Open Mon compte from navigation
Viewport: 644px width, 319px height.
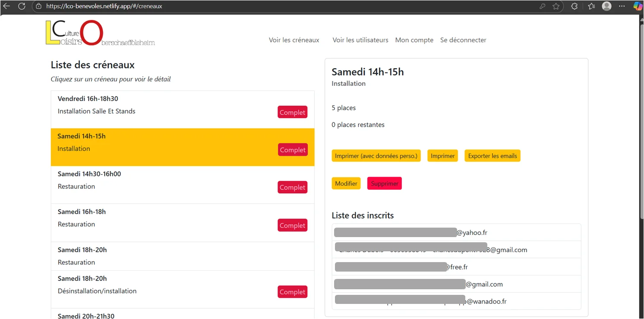point(414,40)
